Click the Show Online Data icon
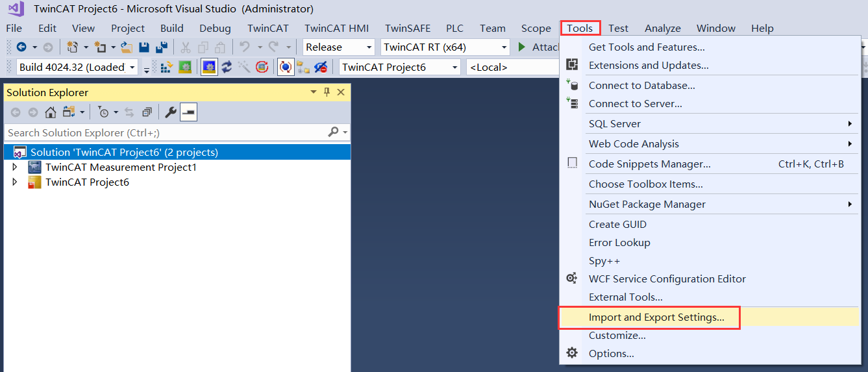This screenshot has height=372, width=868. tap(286, 67)
